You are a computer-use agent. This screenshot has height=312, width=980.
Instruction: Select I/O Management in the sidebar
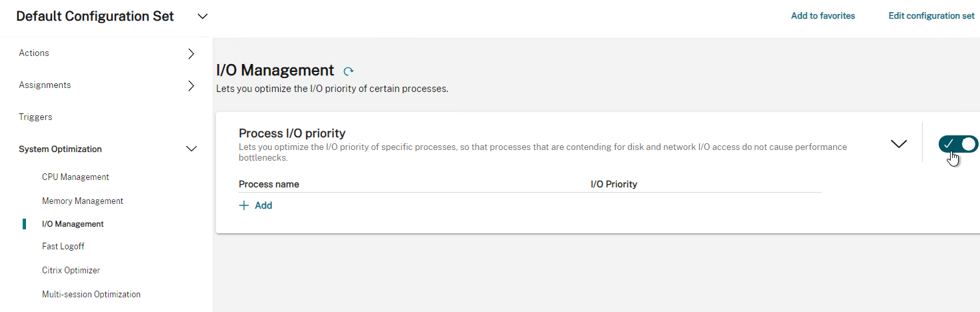pyautogui.click(x=73, y=224)
